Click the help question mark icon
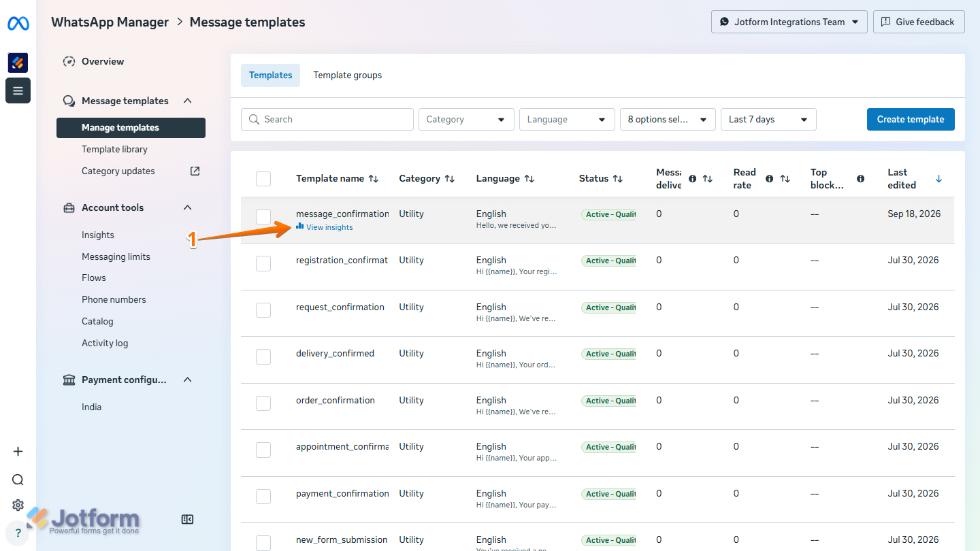The width and height of the screenshot is (980, 551). coord(18,533)
